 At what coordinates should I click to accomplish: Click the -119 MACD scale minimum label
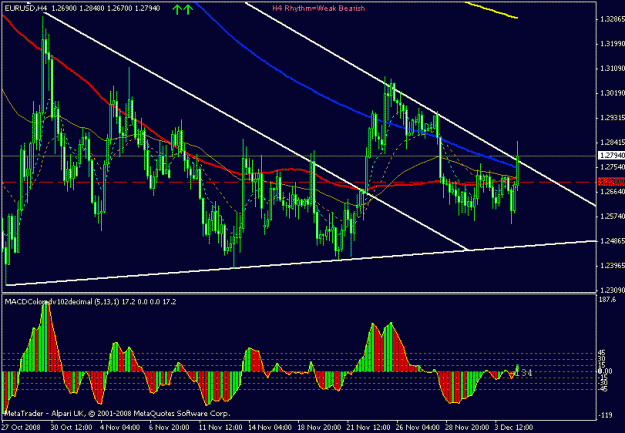(x=605, y=415)
